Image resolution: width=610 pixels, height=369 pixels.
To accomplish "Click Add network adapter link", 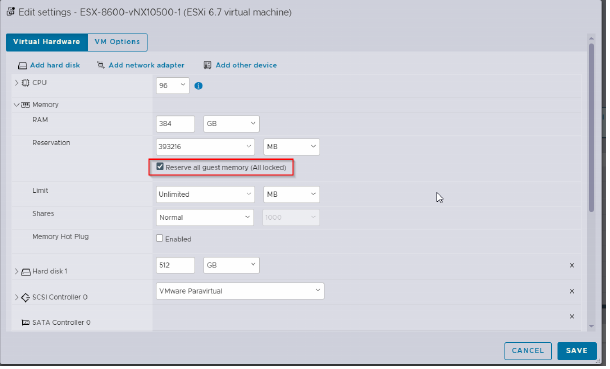I will (x=146, y=65).
